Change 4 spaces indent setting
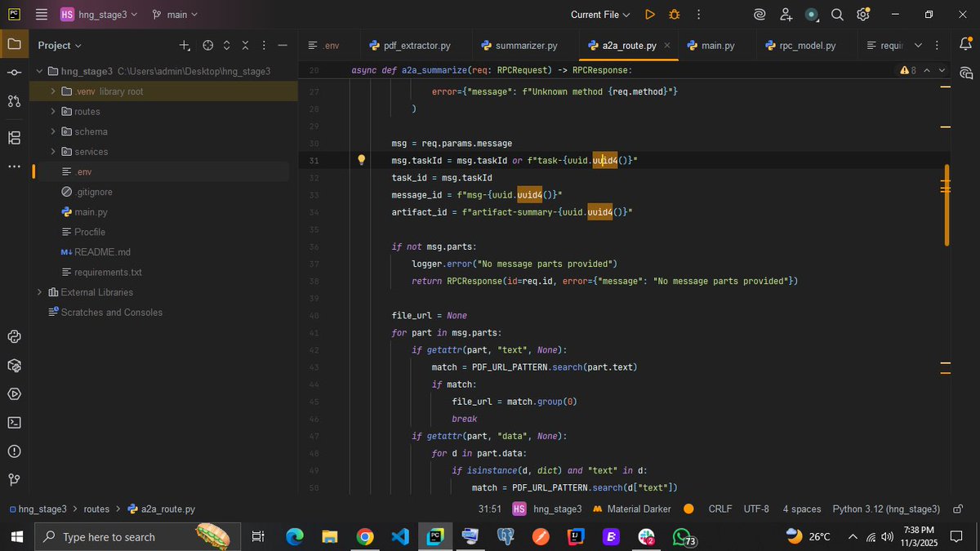This screenshot has height=551, width=980. point(802,509)
